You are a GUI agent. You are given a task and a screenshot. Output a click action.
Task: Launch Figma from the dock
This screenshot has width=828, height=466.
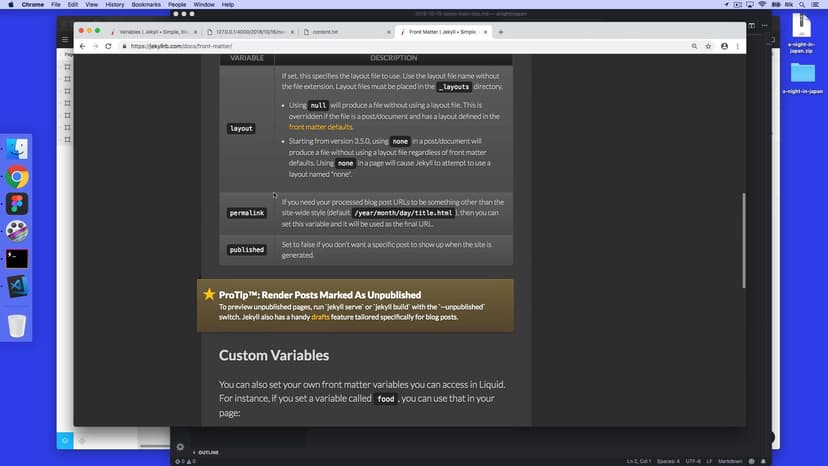(x=17, y=204)
